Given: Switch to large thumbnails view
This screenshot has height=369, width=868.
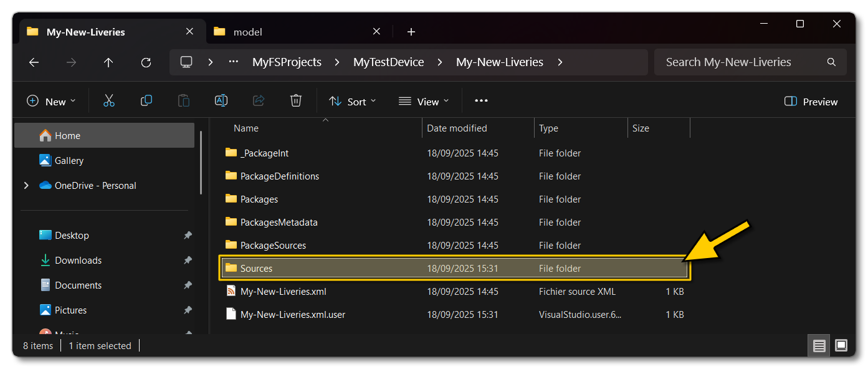Looking at the screenshot, I should tap(841, 345).
